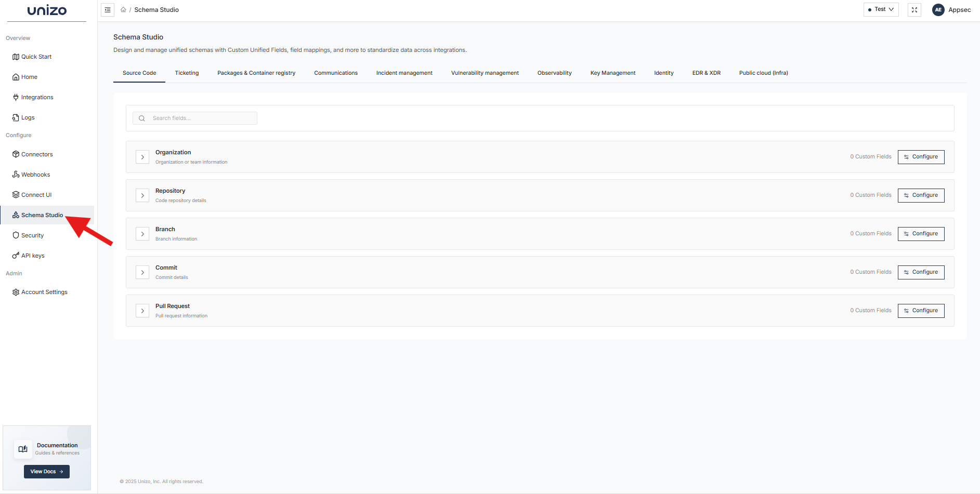Click the fullscreen expand icon in header

click(914, 9)
